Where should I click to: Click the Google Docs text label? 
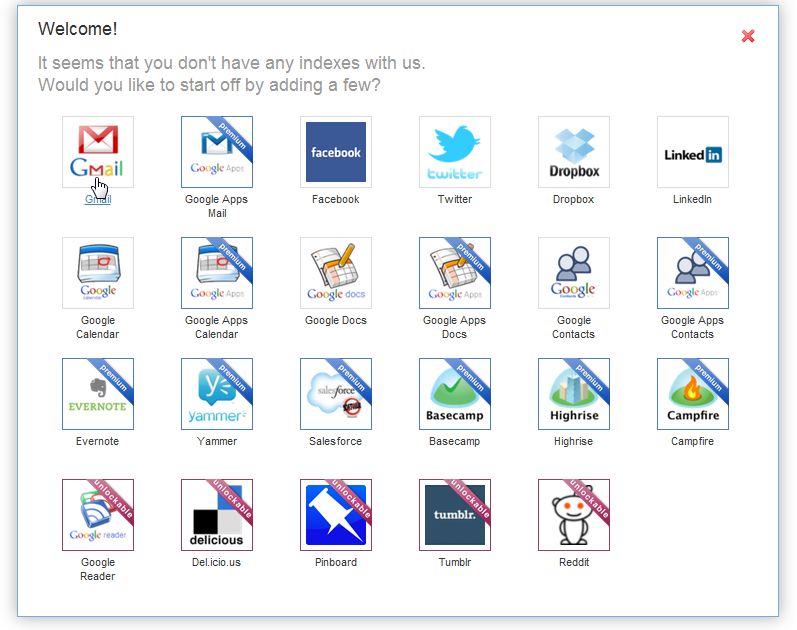point(335,320)
